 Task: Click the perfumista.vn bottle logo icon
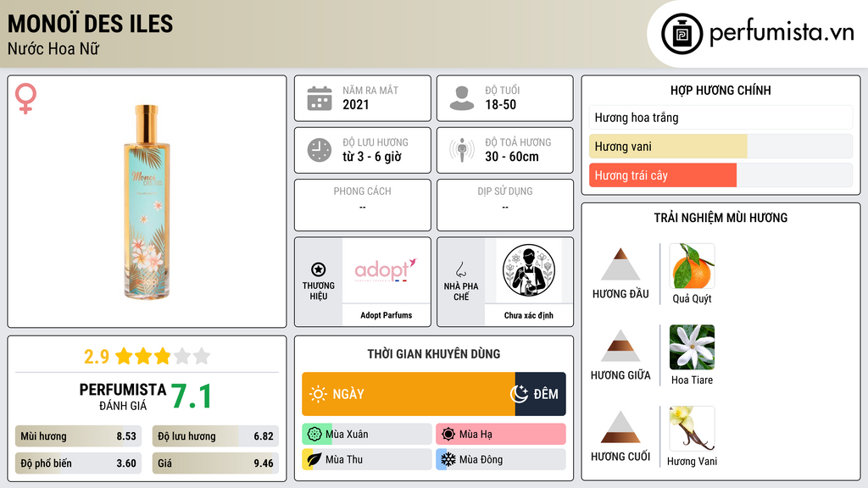click(682, 34)
